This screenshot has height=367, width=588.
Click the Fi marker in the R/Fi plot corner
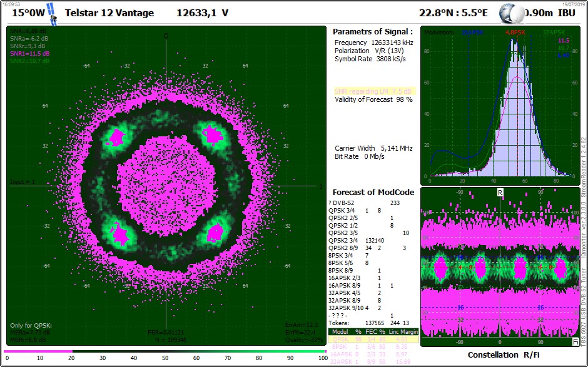pyautogui.click(x=575, y=342)
